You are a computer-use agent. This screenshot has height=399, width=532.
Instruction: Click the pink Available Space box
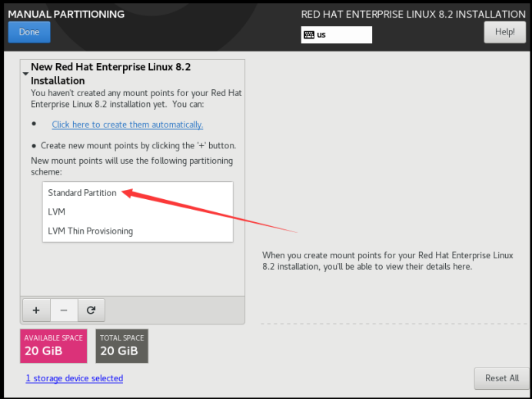[x=55, y=346]
